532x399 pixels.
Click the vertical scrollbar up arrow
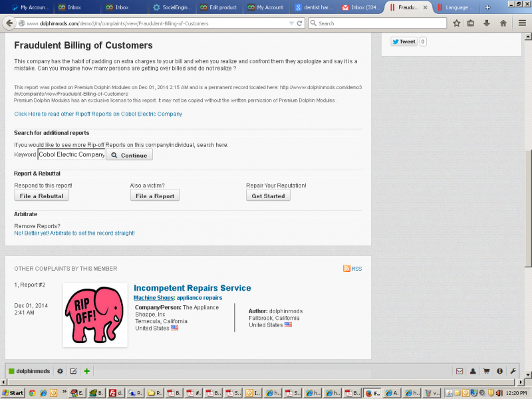click(528, 37)
